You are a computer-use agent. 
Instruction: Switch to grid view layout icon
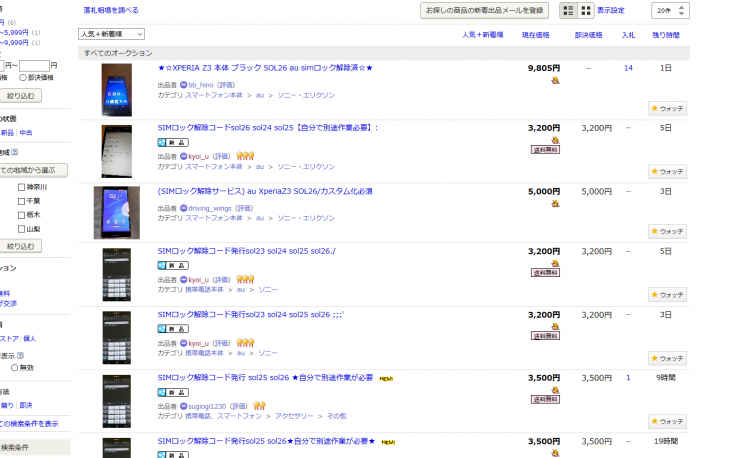coord(586,10)
